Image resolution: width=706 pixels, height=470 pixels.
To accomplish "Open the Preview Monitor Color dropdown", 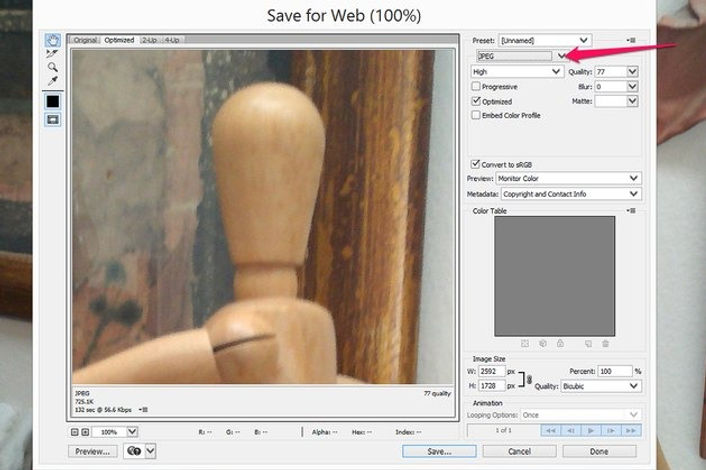I will (x=569, y=178).
